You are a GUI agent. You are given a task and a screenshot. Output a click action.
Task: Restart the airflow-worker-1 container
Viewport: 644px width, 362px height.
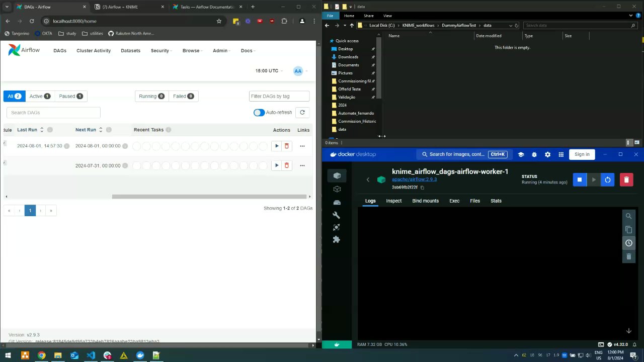[608, 179]
